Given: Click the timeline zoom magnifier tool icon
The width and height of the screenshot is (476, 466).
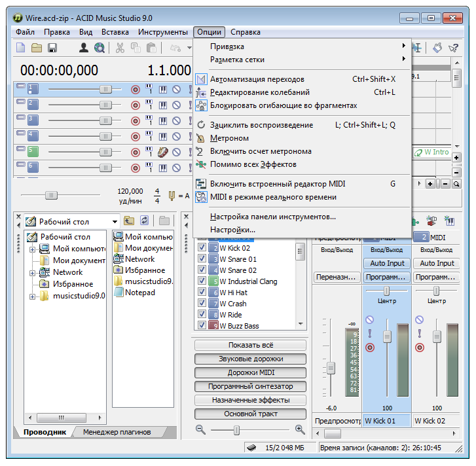Looking at the screenshot, I should click(456, 183).
